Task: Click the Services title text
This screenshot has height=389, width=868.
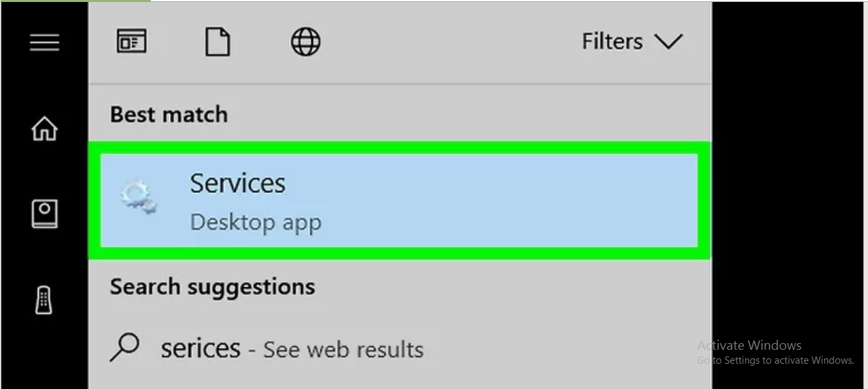Action: click(237, 184)
